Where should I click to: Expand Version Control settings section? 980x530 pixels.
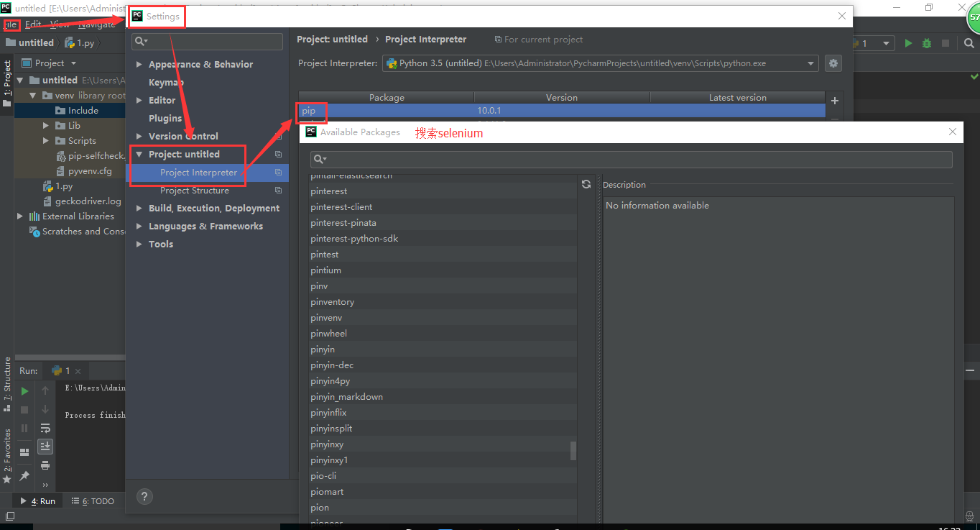pos(139,137)
